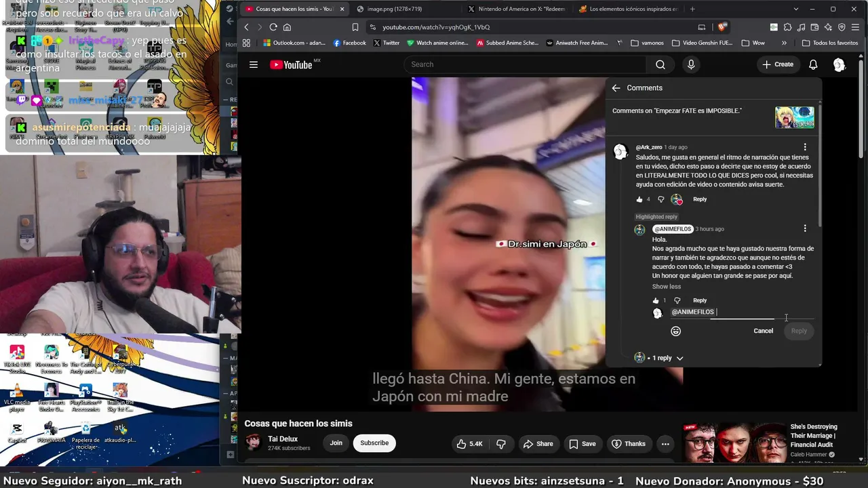This screenshot has height=488, width=868.
Task: Dislike the comment by @Ark_zero
Action: pyautogui.click(x=661, y=199)
